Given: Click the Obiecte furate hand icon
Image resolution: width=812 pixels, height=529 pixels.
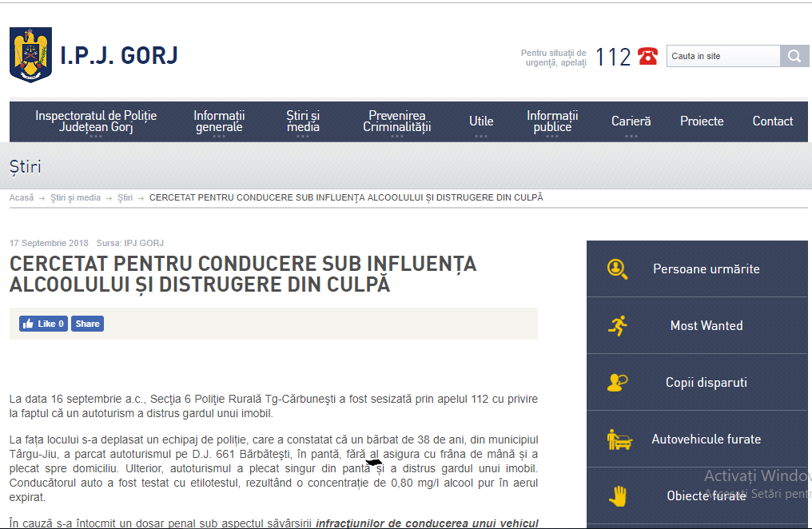Looking at the screenshot, I should click(617, 496).
